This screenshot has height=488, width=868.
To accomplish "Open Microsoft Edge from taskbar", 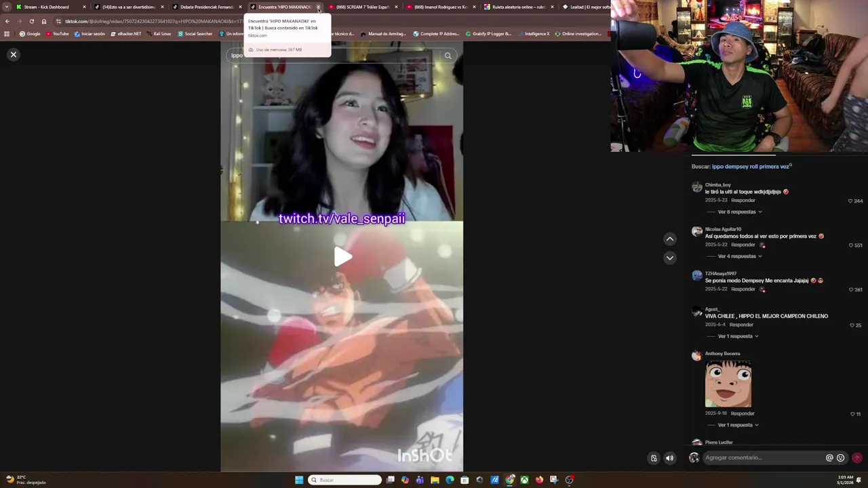I will click(x=450, y=480).
